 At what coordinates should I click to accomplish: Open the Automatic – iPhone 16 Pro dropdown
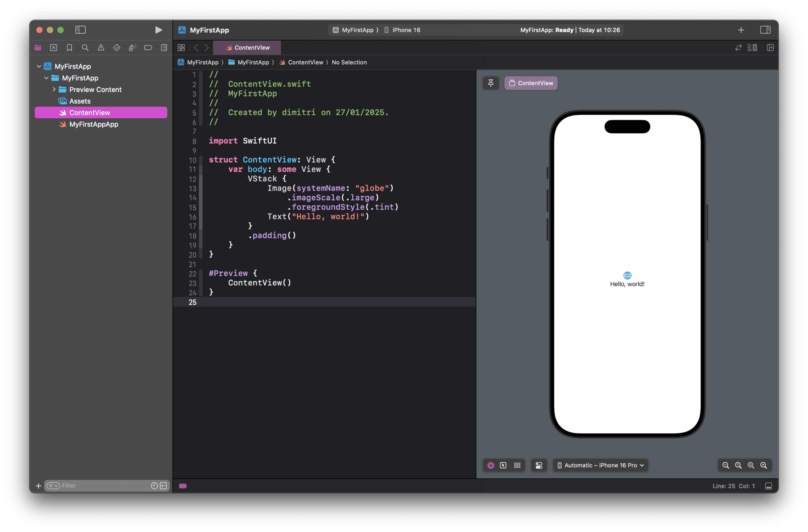[x=601, y=465]
